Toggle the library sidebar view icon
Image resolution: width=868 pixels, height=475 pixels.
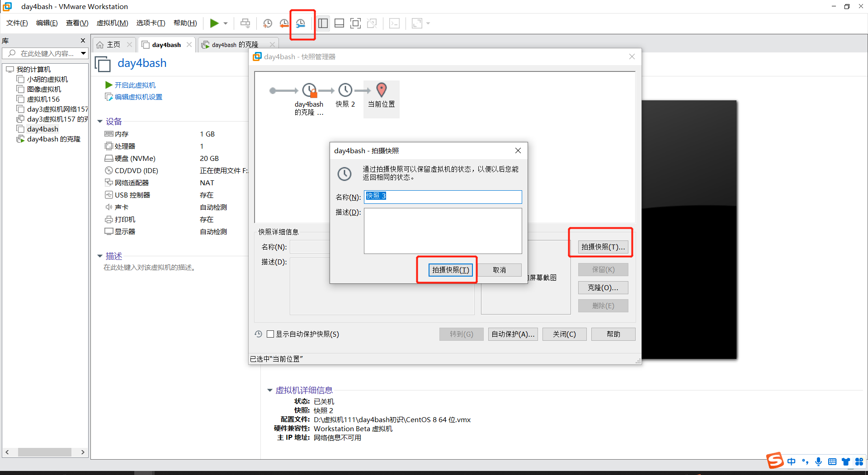pos(323,23)
